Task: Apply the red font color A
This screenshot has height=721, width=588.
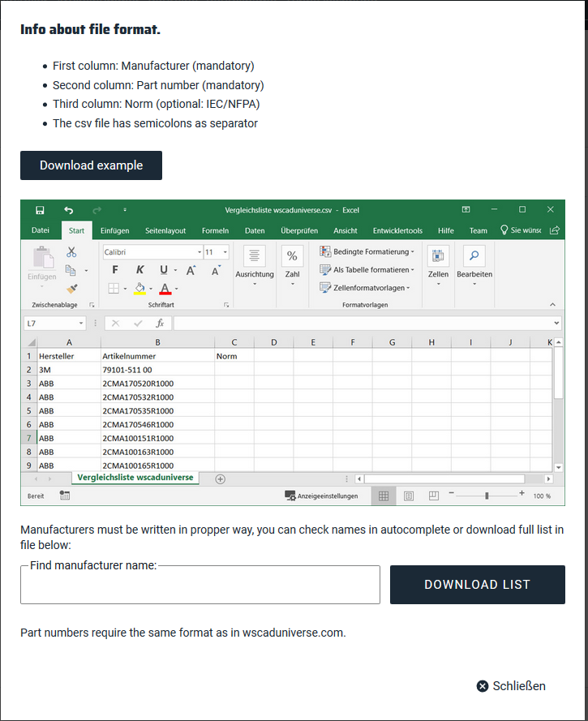Action: point(165,289)
